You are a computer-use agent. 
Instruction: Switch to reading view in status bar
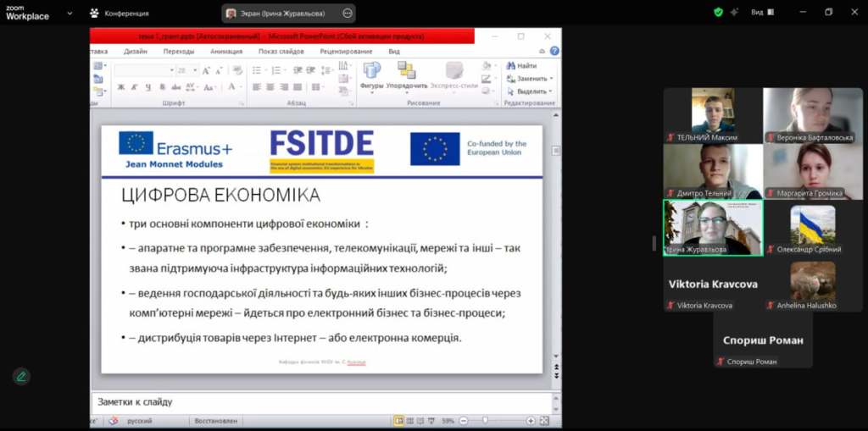pyautogui.click(x=420, y=421)
